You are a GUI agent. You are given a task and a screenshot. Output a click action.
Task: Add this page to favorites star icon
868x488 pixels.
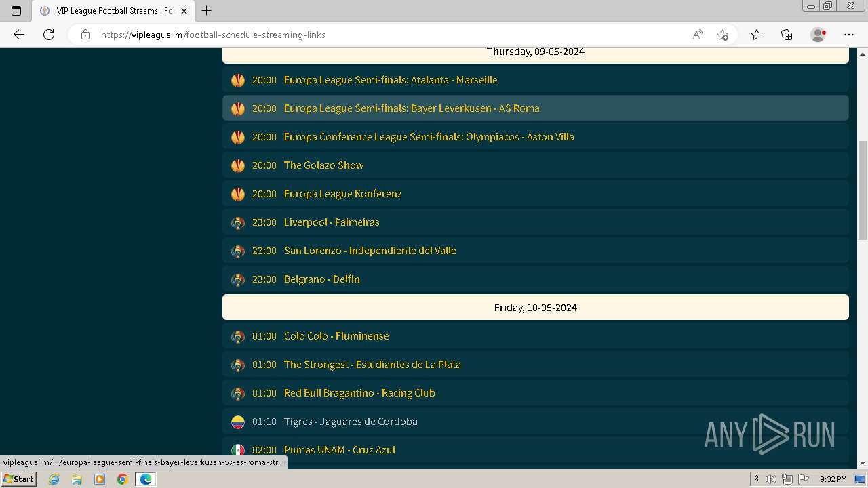coord(722,35)
